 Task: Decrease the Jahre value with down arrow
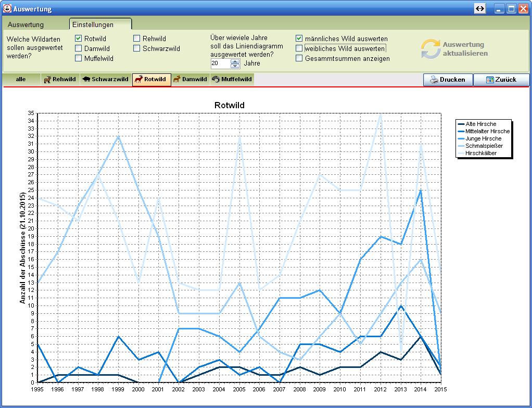click(x=235, y=66)
